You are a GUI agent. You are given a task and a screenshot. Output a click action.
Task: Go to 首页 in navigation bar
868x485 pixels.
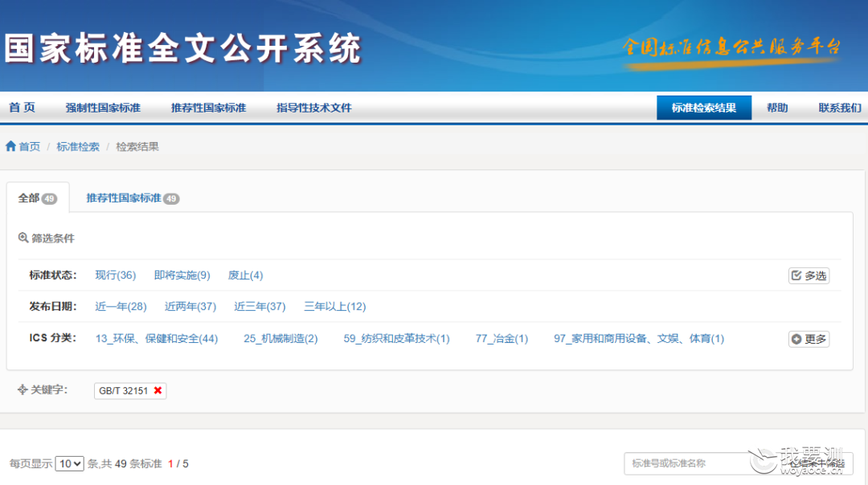23,108
